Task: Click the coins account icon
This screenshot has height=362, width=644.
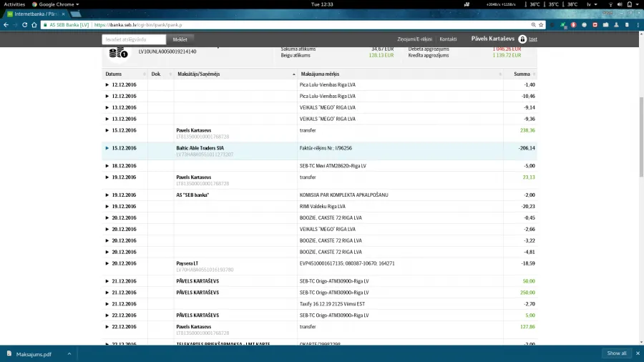Action: point(118,54)
